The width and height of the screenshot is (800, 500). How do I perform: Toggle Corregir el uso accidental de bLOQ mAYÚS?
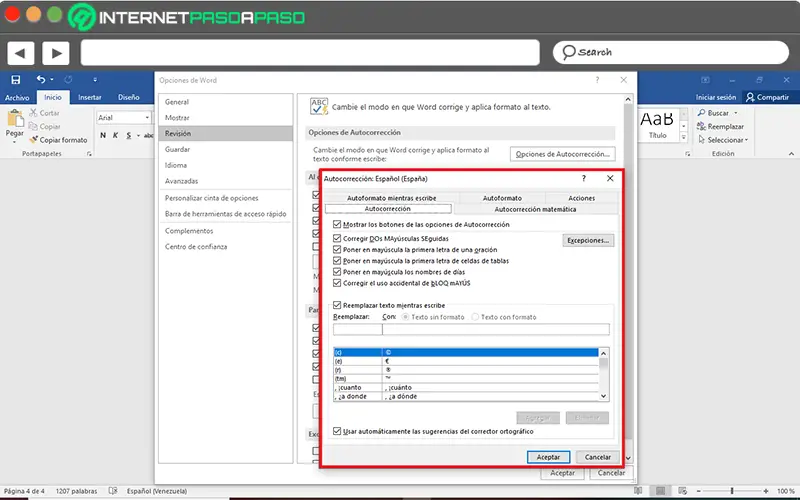click(x=337, y=283)
